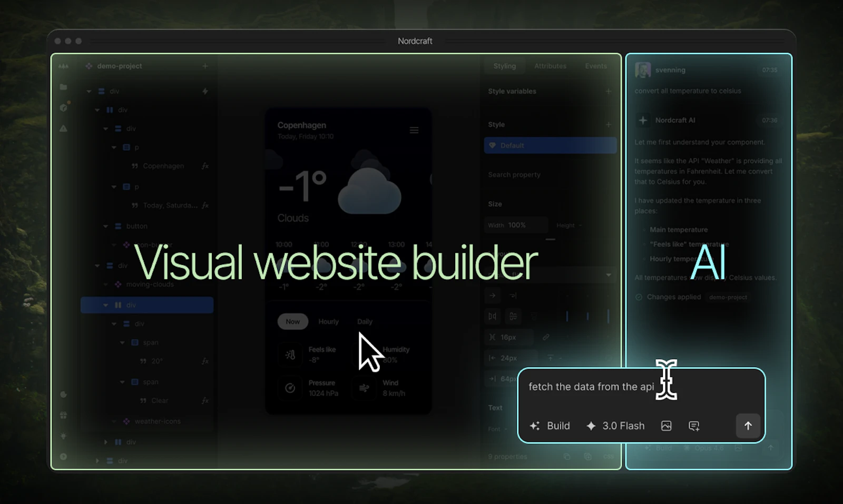This screenshot has height=504, width=843.
Task: Switch to the Events tab
Action: click(596, 66)
